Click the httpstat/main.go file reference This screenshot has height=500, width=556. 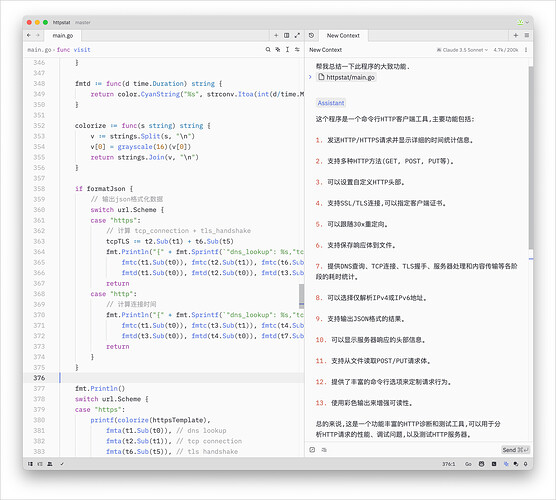[346, 77]
